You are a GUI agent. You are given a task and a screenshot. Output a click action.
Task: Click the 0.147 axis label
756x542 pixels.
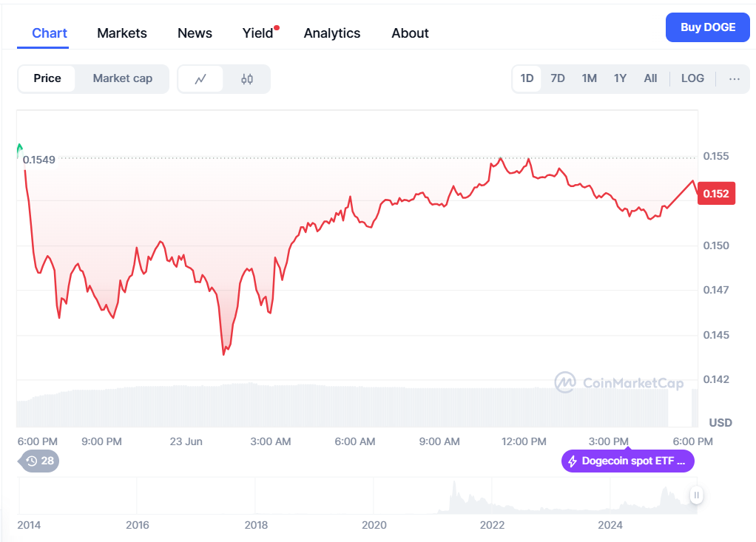coord(716,290)
